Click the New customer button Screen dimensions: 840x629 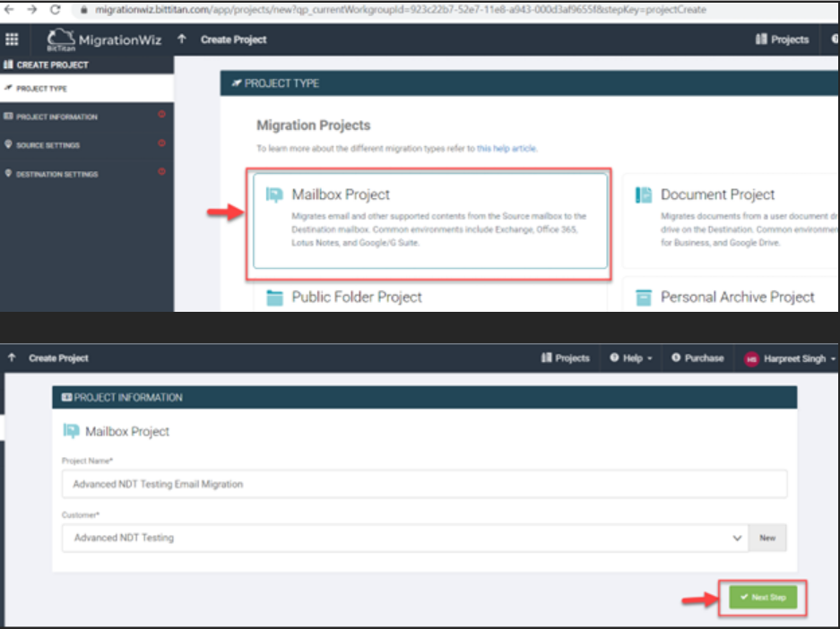click(767, 538)
